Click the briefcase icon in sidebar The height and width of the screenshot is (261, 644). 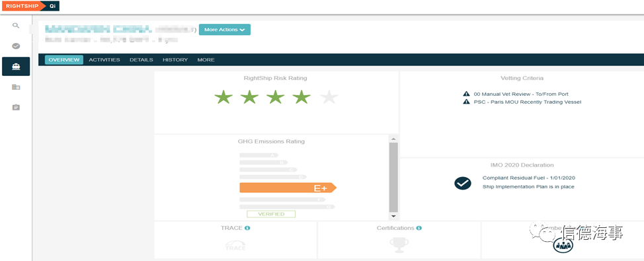click(16, 107)
